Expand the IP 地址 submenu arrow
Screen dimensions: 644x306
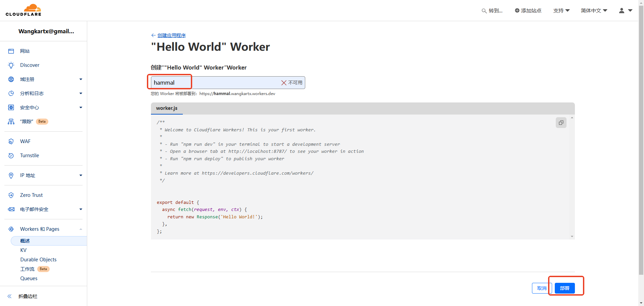[x=81, y=175]
